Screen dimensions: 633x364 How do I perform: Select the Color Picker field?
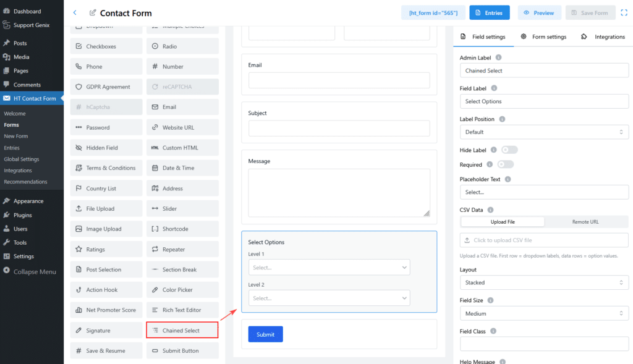182,289
